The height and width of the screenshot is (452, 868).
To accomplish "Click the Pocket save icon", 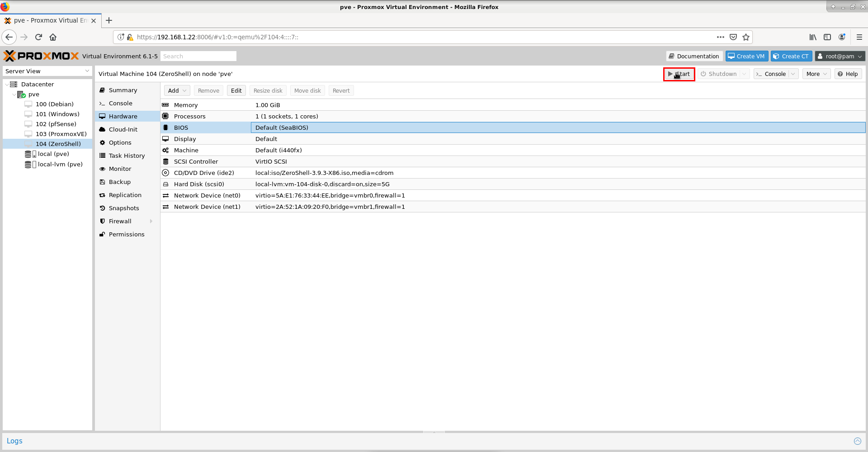I will pyautogui.click(x=733, y=37).
